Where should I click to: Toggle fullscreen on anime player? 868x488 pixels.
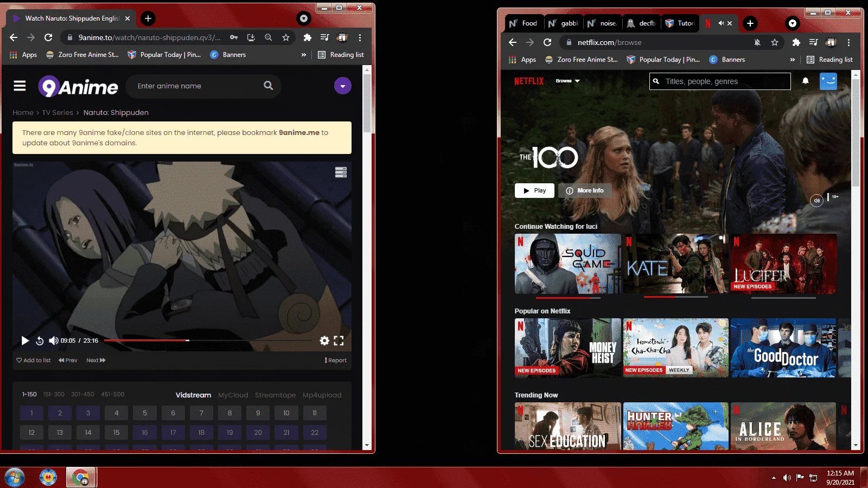(339, 341)
